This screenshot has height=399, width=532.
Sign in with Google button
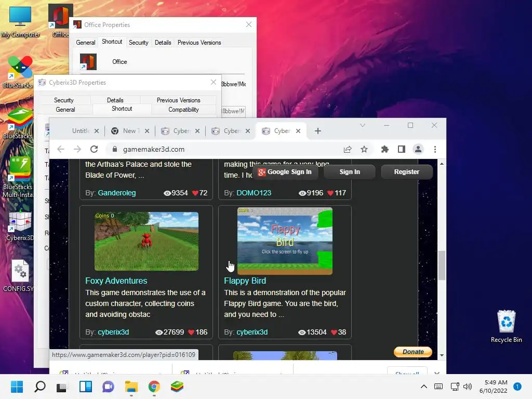click(x=285, y=172)
